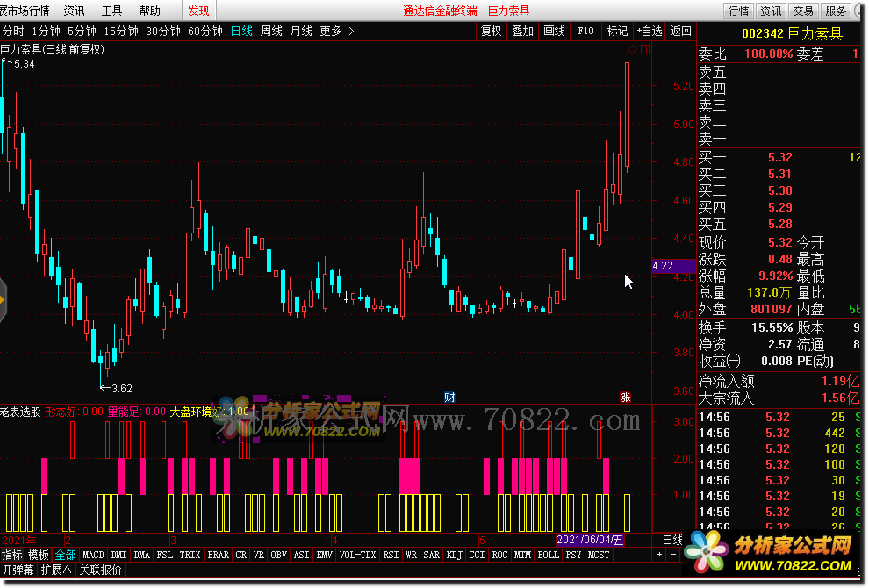Apply the BOLL indicator
Screen dimensions: 869x588
[x=548, y=555]
